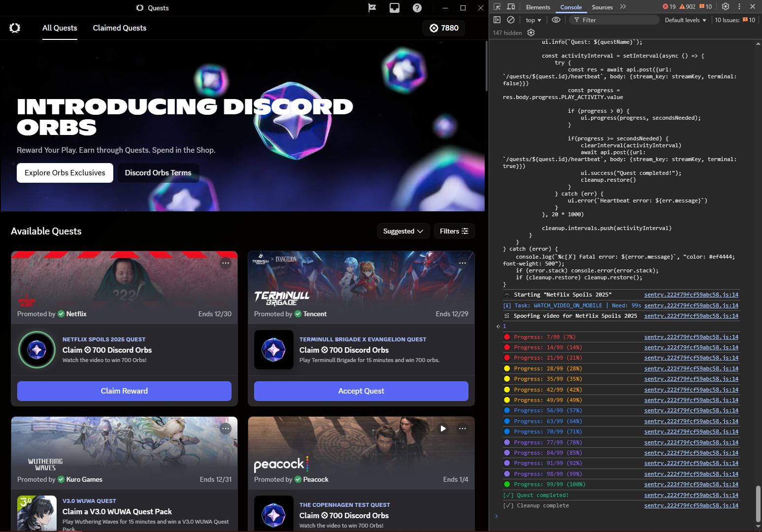Screen dimensions: 762x532
Task: Toggle live expression eye icon
Action: coord(556,20)
